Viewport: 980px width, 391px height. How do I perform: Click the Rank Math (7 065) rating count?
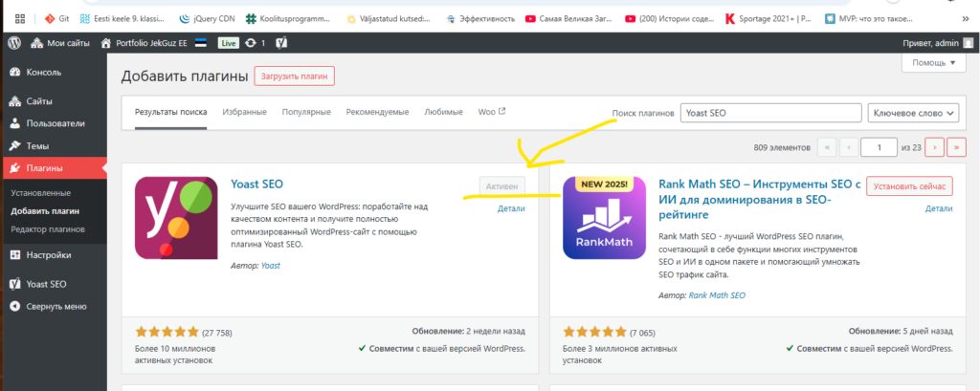pos(642,333)
